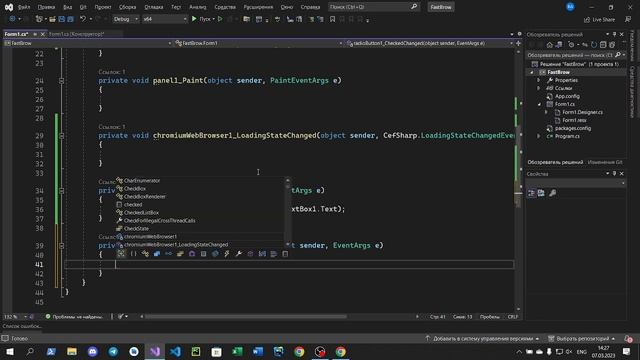Open the Файл menu
Viewport: 640px width, 360px height.
[24, 7]
